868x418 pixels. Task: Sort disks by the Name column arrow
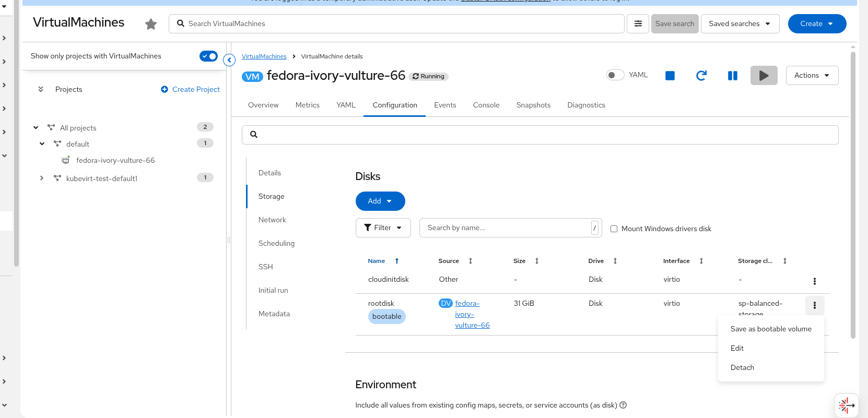point(397,261)
